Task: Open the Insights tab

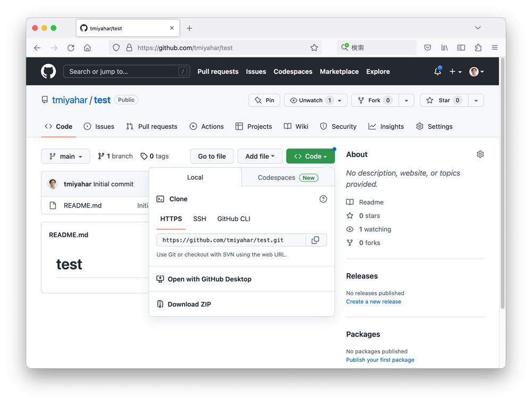Action: [x=386, y=127]
